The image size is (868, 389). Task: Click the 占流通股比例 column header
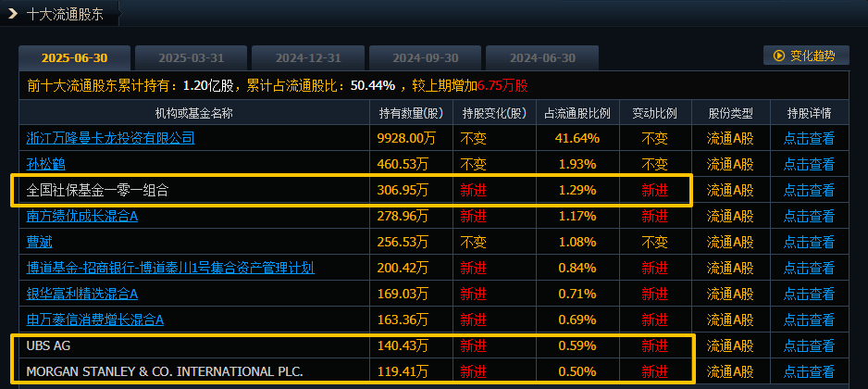(577, 113)
